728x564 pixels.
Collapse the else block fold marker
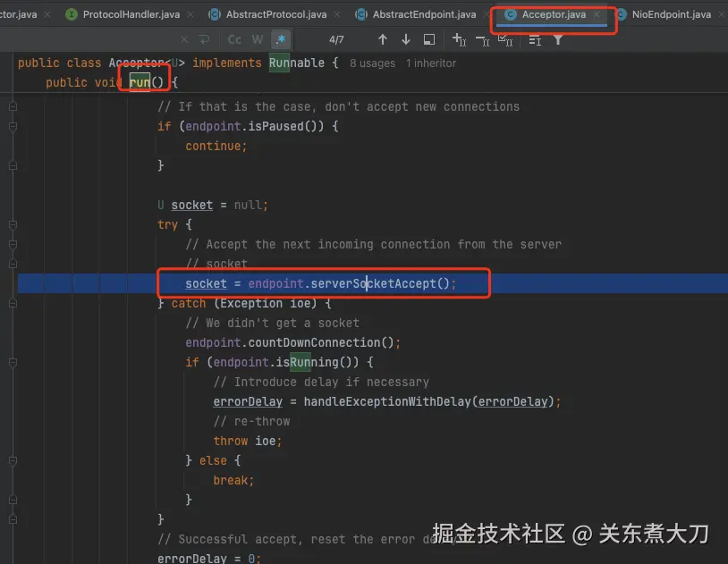(x=13, y=461)
